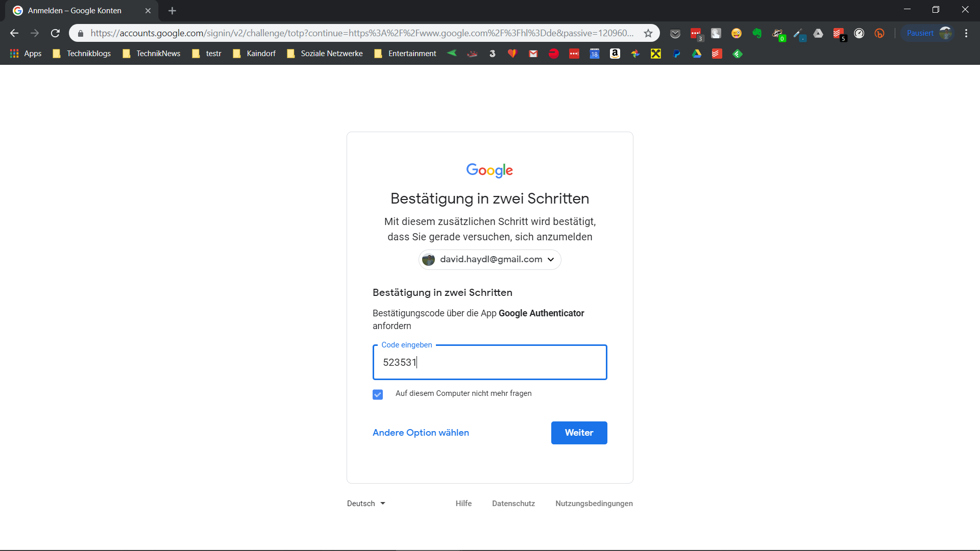This screenshot has height=551, width=980.
Task: Open the Drei '3' bookmark icon
Action: click(493, 54)
